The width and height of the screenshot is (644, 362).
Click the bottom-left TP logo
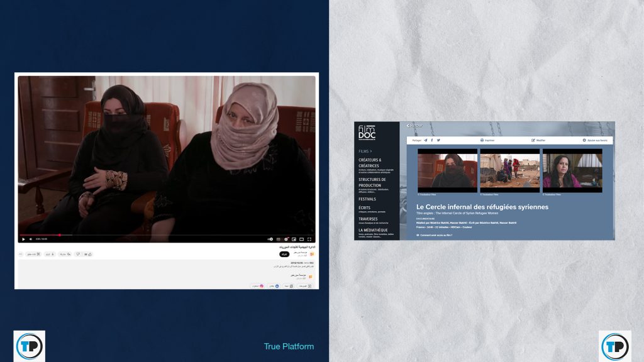[x=29, y=346]
